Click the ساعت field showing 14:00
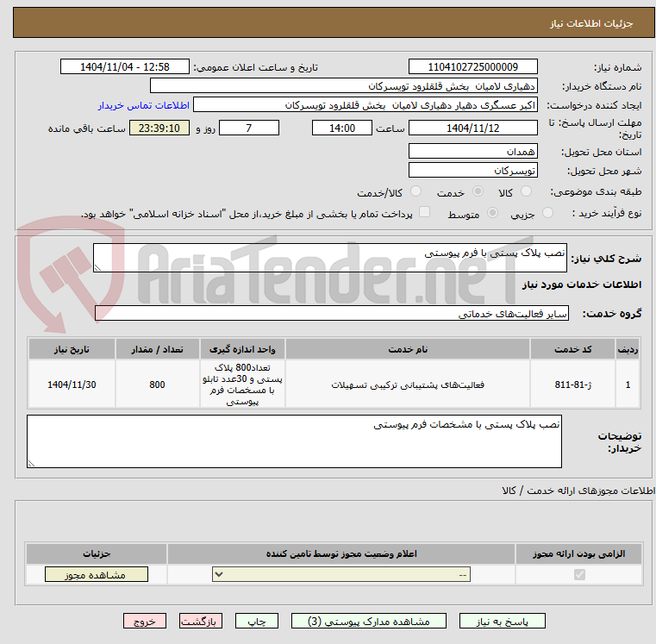 342,128
